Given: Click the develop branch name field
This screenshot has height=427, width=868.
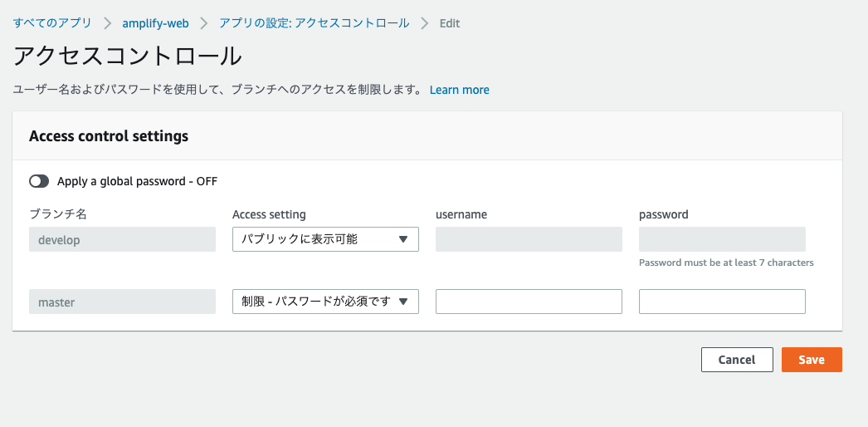Looking at the screenshot, I should (122, 239).
